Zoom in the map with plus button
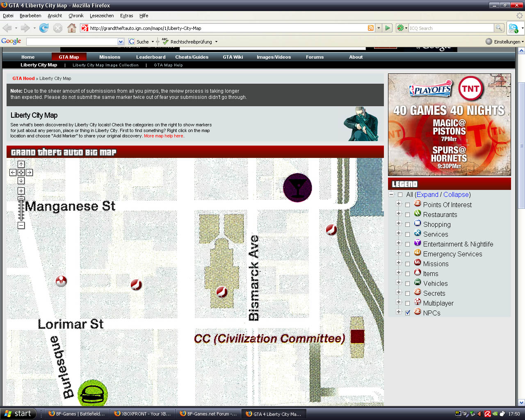 21,191
